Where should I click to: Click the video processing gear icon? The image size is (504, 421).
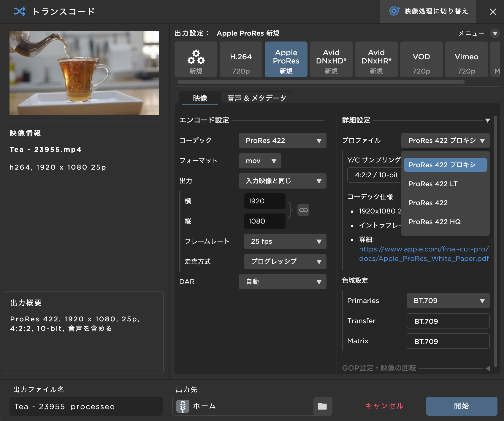[x=394, y=11]
